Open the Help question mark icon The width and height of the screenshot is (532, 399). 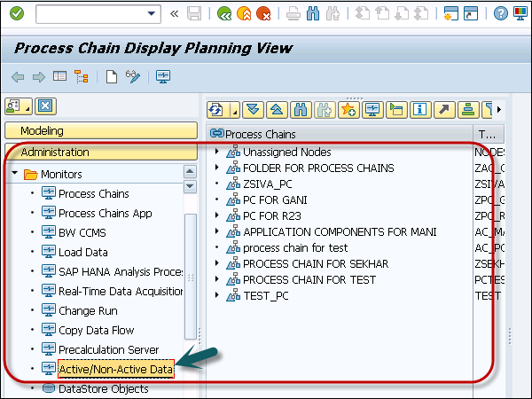pyautogui.click(x=501, y=14)
